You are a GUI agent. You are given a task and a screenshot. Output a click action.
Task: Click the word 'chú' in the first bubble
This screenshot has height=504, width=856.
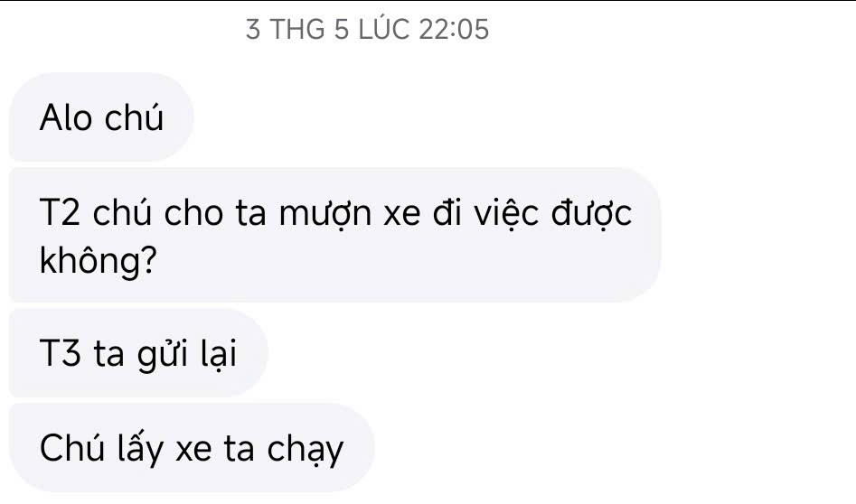click(134, 116)
